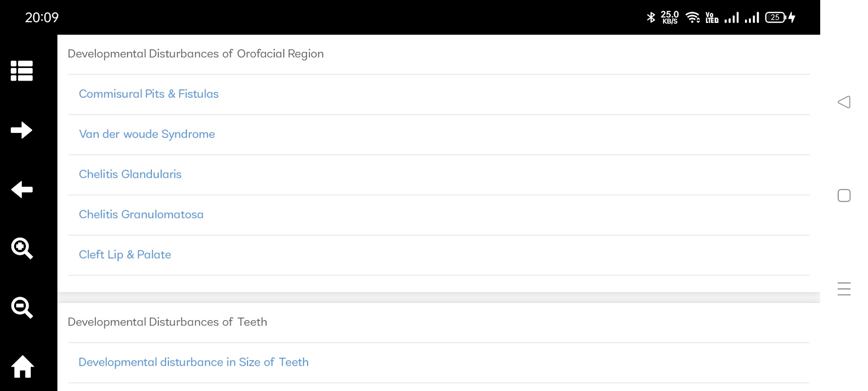Go to next page with right arrow
This screenshot has height=391, width=868.
[x=22, y=130]
